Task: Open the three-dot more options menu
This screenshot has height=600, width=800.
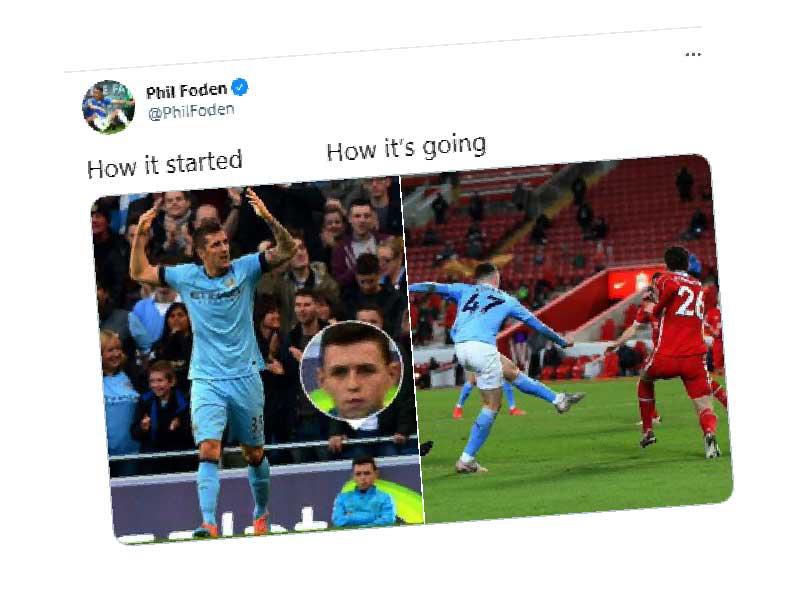Action: coord(693,54)
